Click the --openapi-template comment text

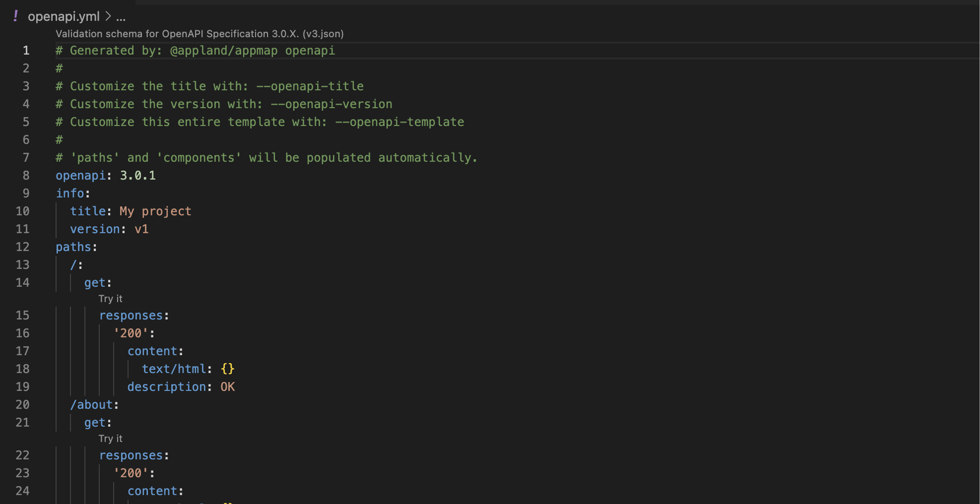tap(399, 122)
